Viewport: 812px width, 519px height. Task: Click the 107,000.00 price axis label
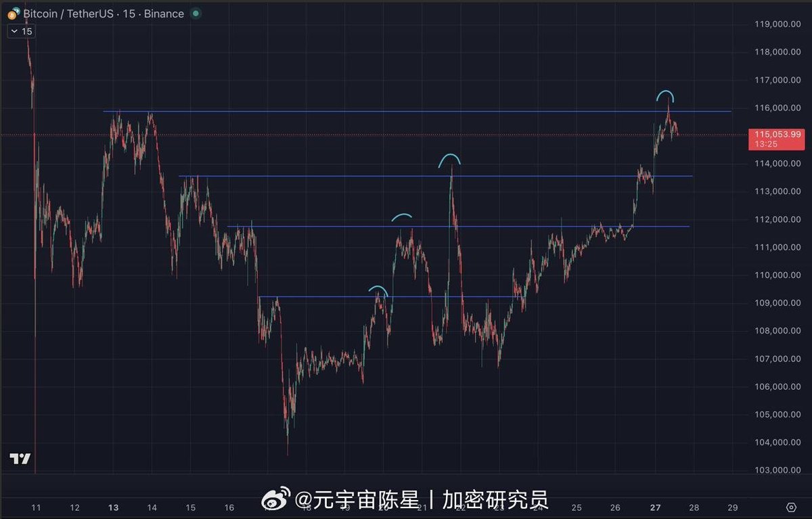point(777,359)
